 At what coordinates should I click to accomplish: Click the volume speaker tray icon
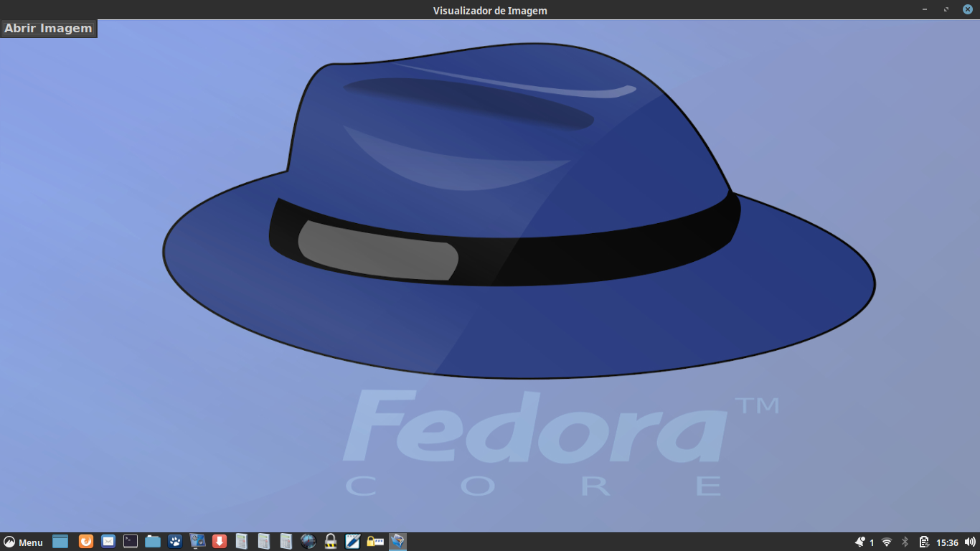click(x=971, y=542)
